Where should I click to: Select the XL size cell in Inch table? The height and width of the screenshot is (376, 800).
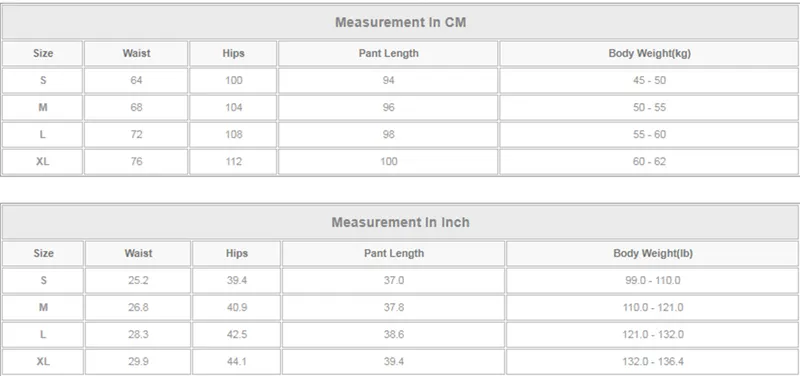pos(43,361)
